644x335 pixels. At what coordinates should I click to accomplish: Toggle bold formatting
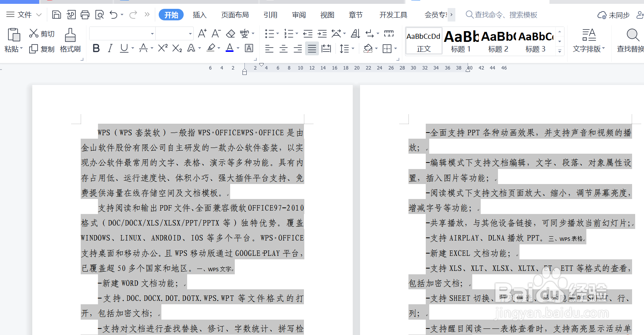pyautogui.click(x=96, y=48)
